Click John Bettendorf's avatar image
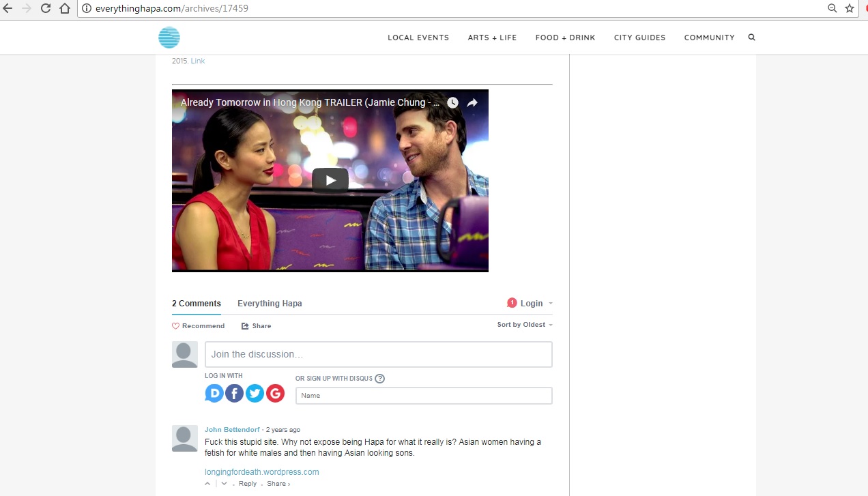 pos(185,438)
